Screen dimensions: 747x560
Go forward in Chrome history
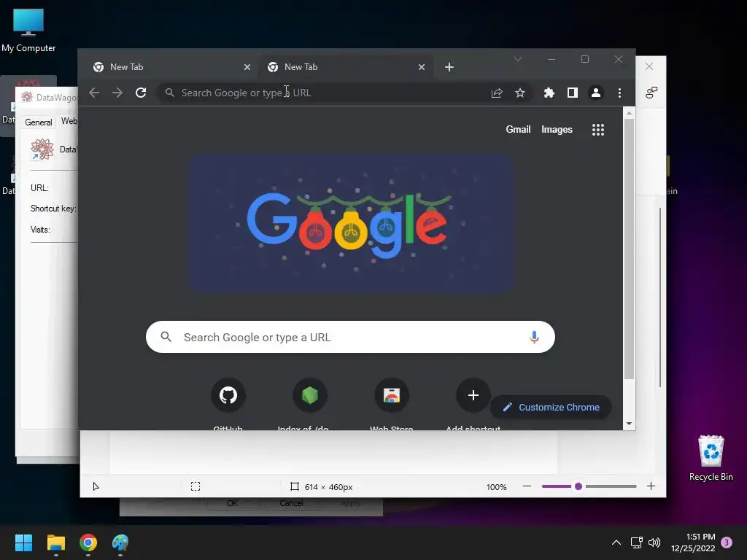tap(117, 93)
